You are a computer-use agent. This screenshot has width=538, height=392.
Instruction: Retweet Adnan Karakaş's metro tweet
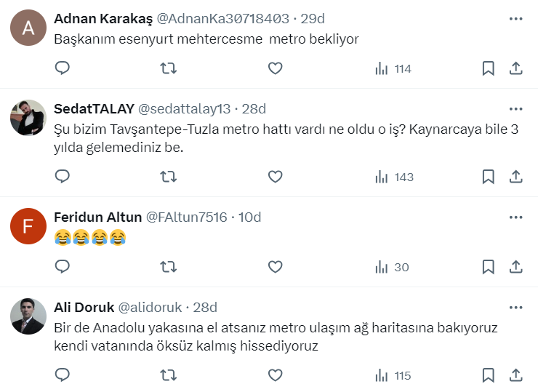[x=168, y=68]
